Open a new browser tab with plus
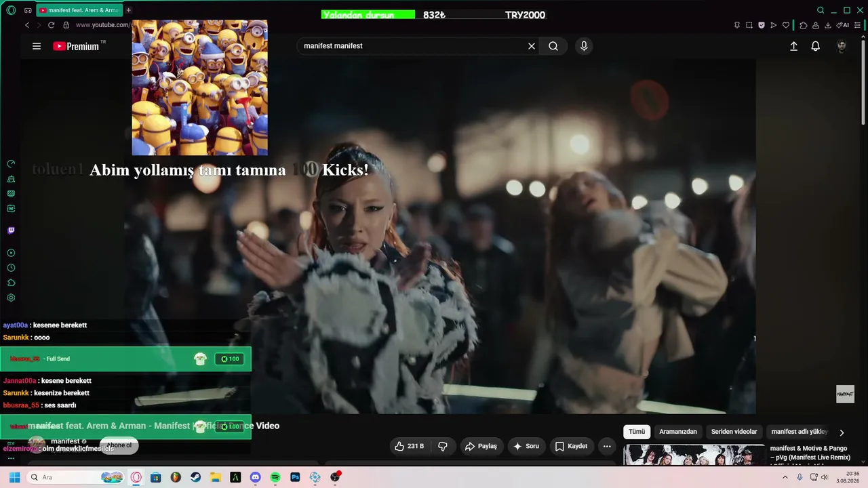Image resolution: width=868 pixels, height=488 pixels. pos(129,10)
